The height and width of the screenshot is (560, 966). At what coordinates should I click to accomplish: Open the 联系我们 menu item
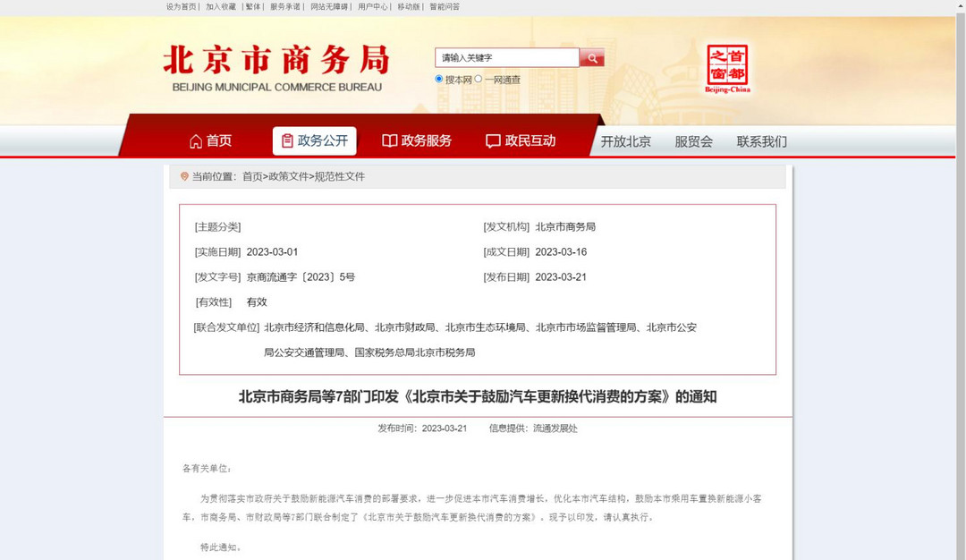pos(761,141)
